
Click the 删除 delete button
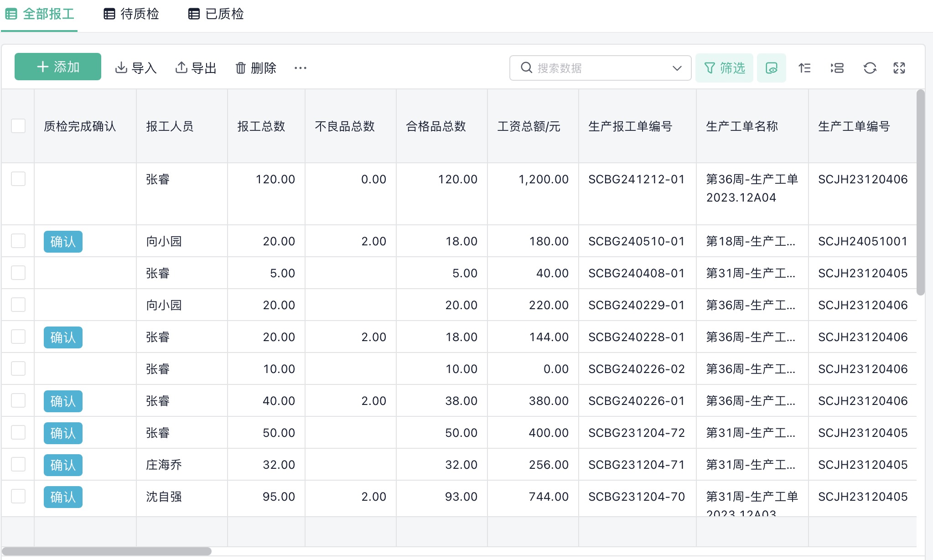pos(256,68)
